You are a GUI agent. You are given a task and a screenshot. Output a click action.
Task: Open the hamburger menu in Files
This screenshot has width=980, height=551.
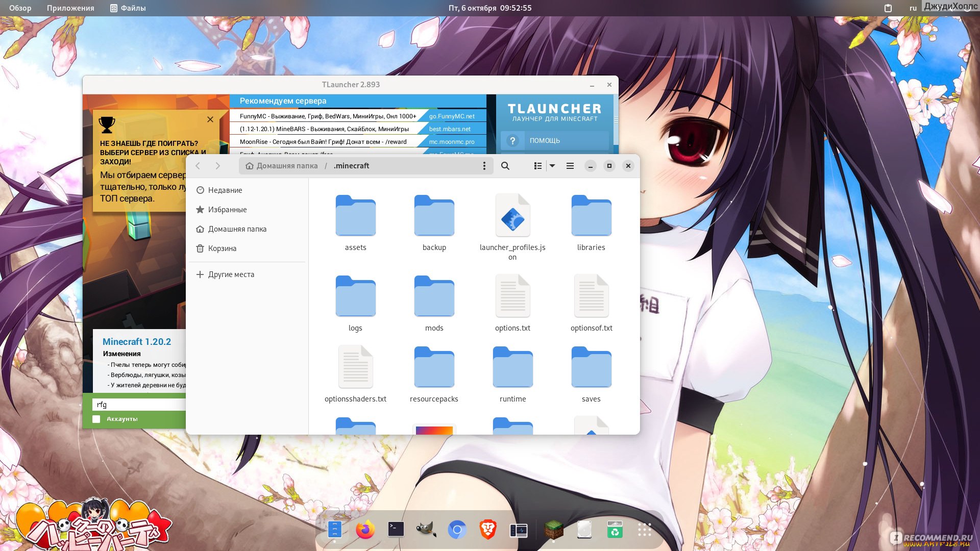pyautogui.click(x=570, y=166)
